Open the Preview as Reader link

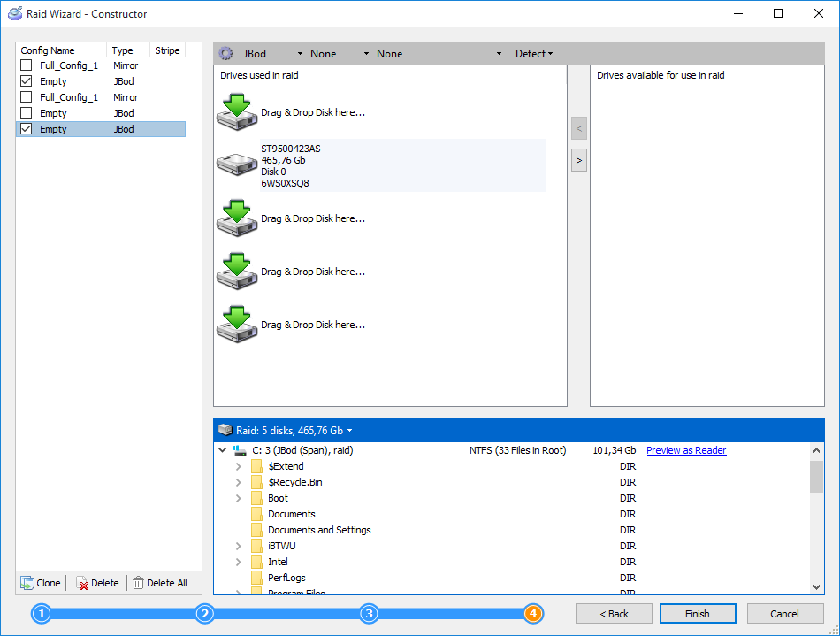coord(686,450)
